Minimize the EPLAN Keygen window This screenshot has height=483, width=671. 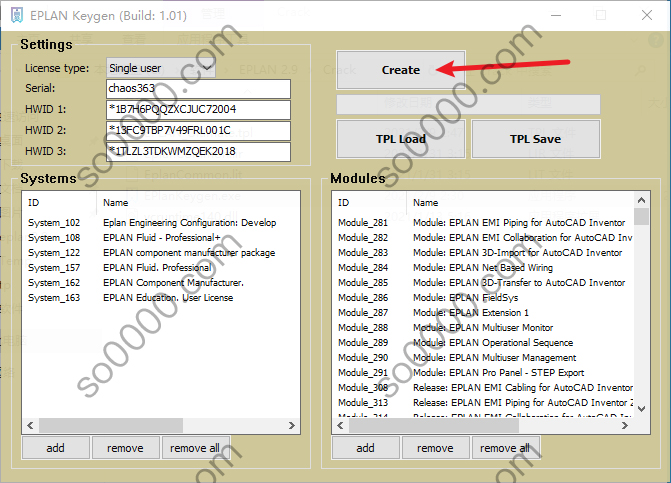tap(556, 15)
